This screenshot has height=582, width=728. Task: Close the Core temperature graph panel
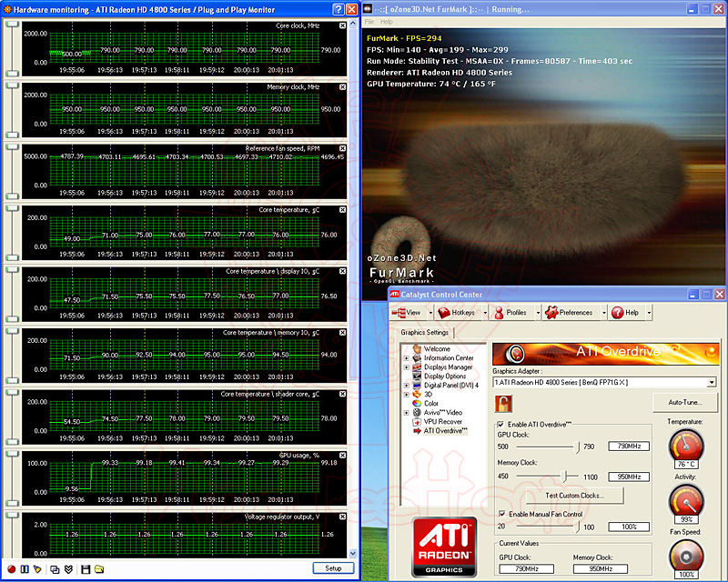coord(342,210)
